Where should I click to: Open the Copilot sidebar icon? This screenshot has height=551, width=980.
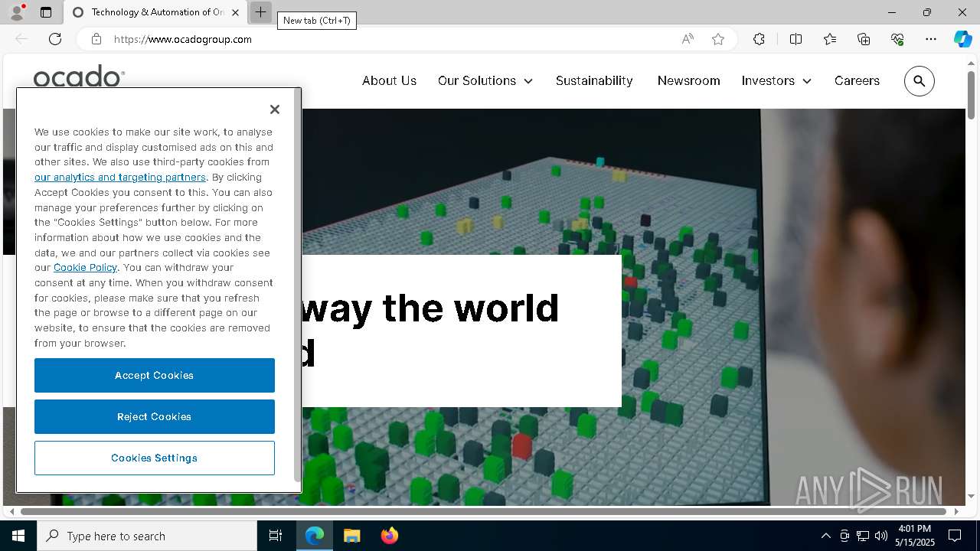(962, 39)
